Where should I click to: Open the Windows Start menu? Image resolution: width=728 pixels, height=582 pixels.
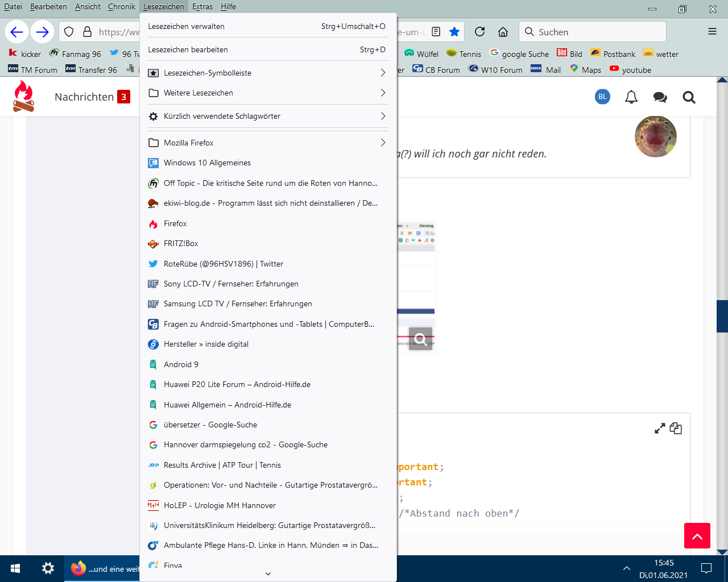coord(15,568)
